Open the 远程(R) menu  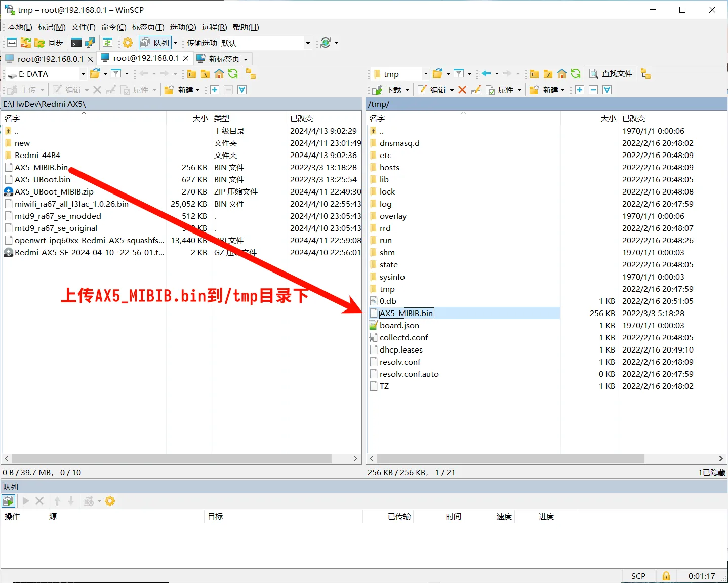[x=215, y=27]
